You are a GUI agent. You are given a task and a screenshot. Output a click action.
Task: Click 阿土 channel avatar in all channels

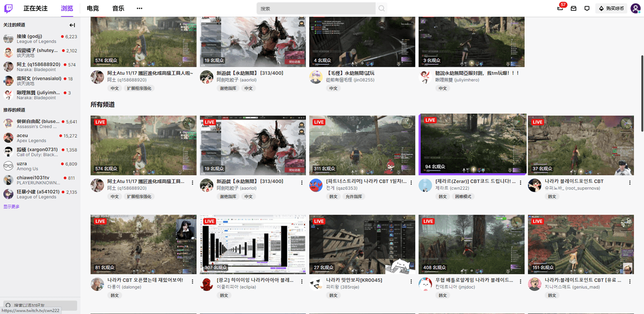(x=97, y=185)
